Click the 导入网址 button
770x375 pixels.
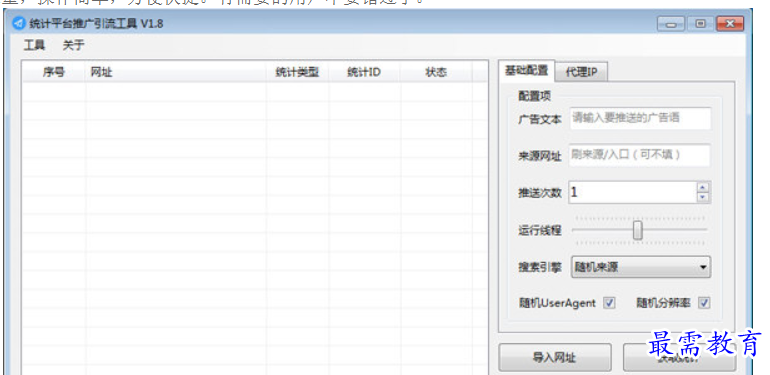point(555,357)
